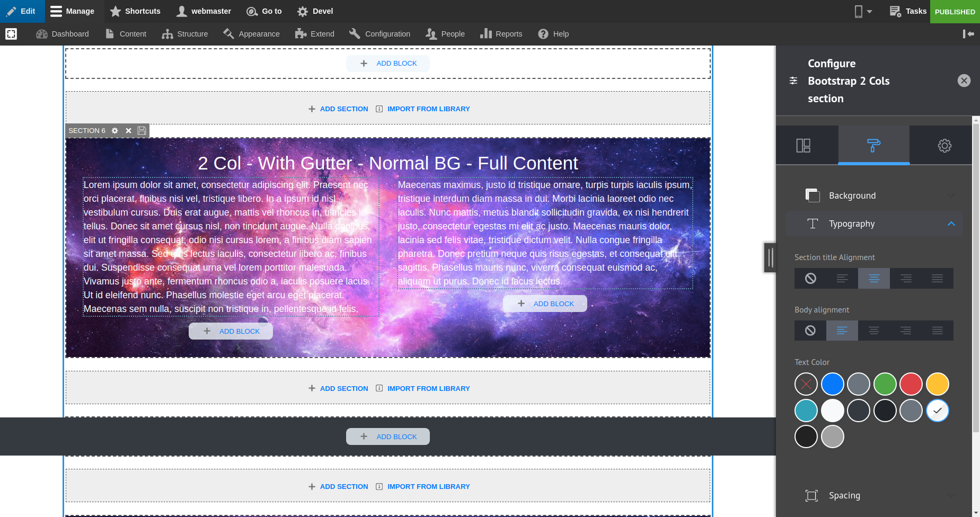
Task: Collapse the editing tray with arrow icon
Action: pyautogui.click(x=969, y=34)
